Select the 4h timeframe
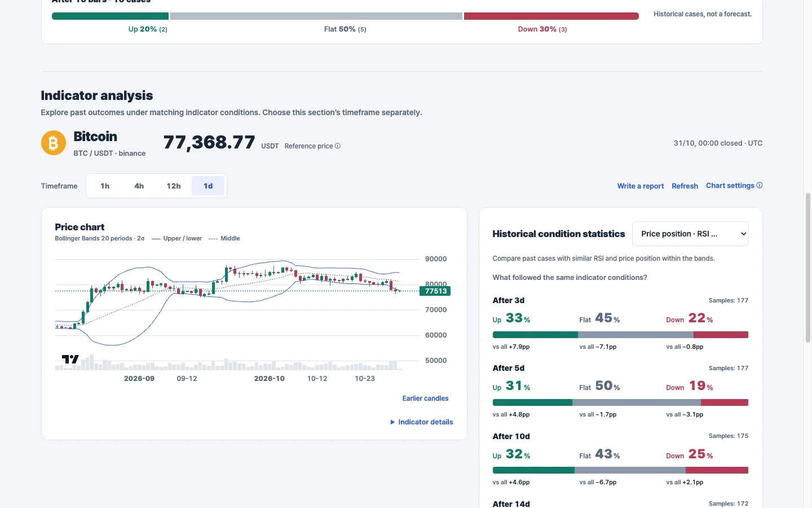Screen dimensions: 812x508 click(139, 186)
